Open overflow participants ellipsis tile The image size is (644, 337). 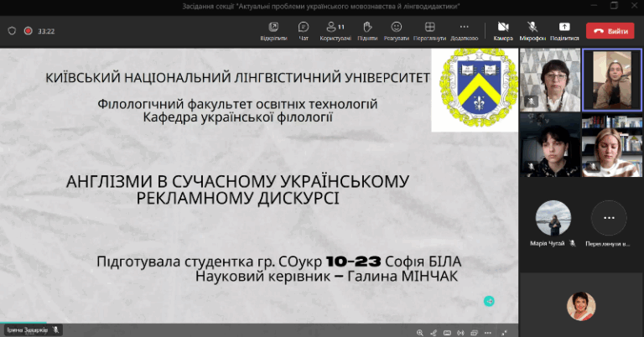click(609, 218)
